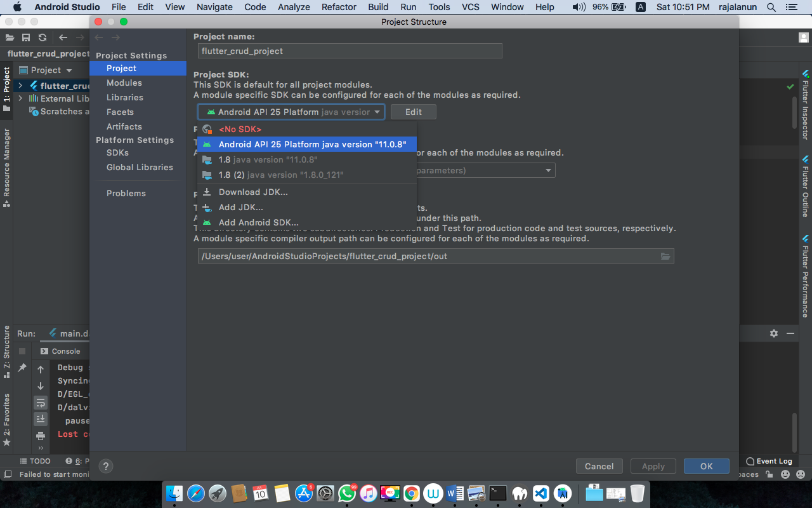Image resolution: width=812 pixels, height=508 pixels.
Task: Click the smiley face icon in status bar
Action: click(786, 474)
